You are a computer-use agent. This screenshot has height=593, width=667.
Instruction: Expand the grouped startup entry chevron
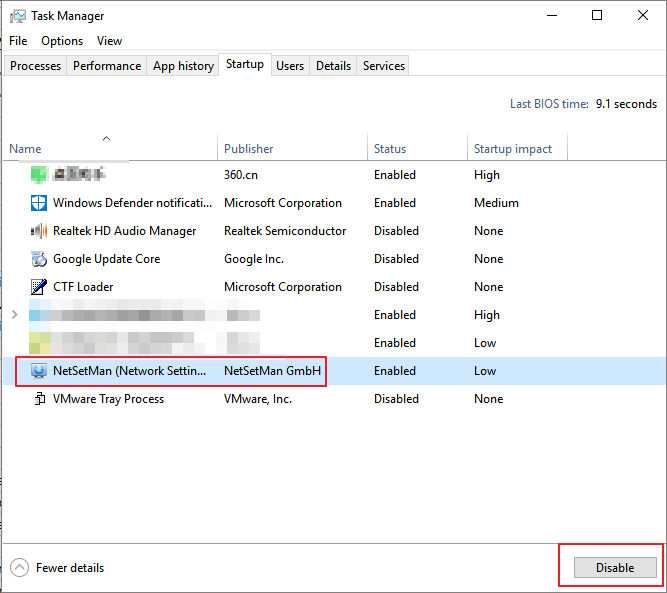click(x=14, y=315)
